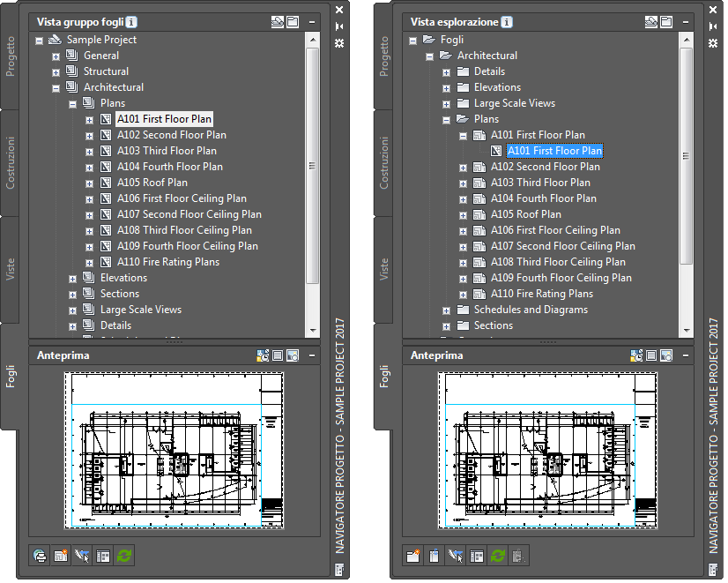Switch to Sheet Set view in Vista esplorazione header
728x583 pixels.
pos(651,22)
